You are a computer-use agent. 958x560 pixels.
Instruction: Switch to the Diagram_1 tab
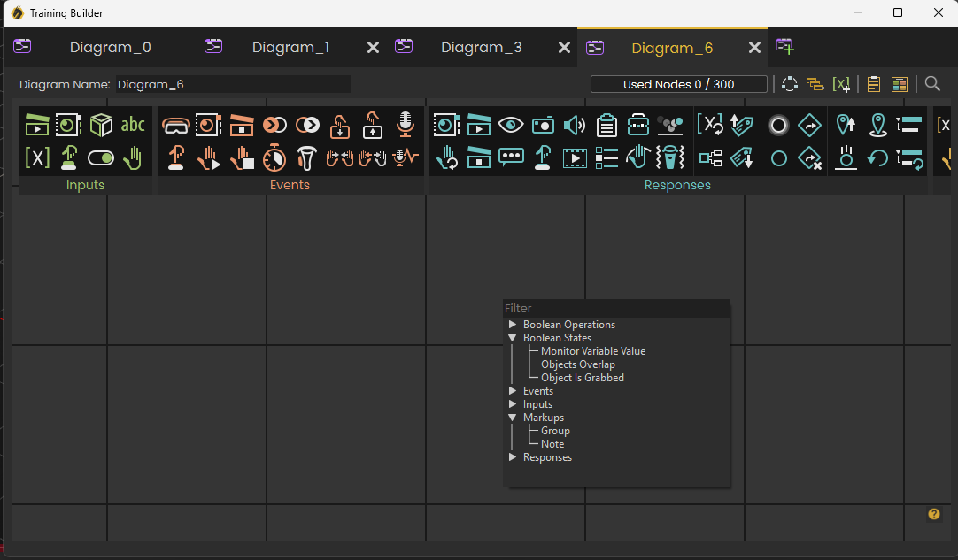click(290, 47)
